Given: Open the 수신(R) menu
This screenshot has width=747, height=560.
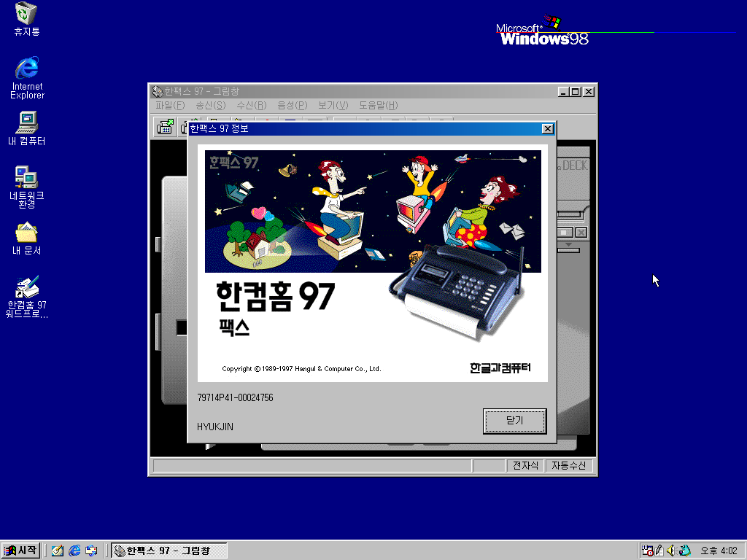Looking at the screenshot, I should coord(252,105).
